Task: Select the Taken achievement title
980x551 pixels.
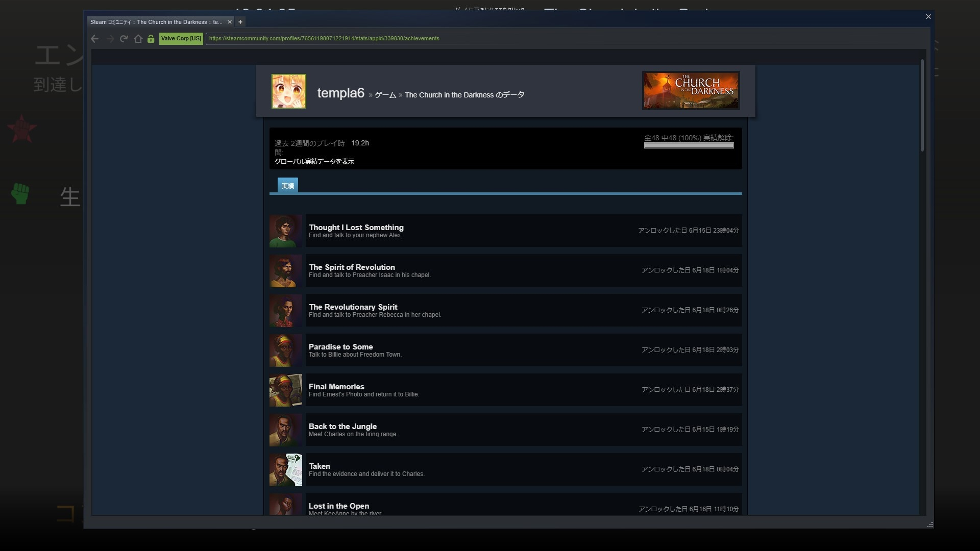Action: pyautogui.click(x=320, y=466)
